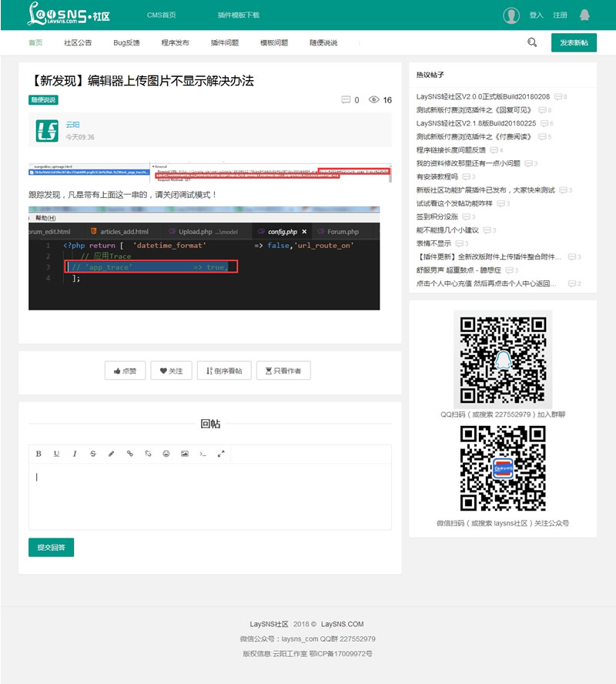Open 插件问题 section

225,43
